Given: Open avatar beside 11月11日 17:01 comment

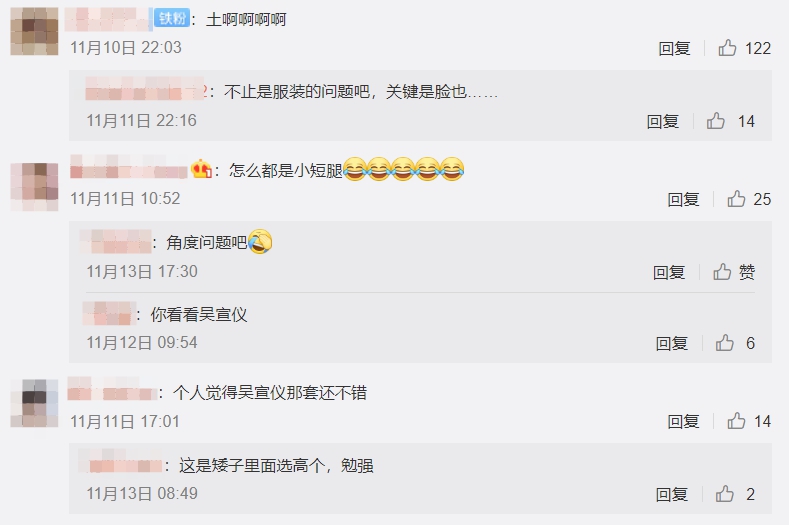Looking at the screenshot, I should coord(34,404).
